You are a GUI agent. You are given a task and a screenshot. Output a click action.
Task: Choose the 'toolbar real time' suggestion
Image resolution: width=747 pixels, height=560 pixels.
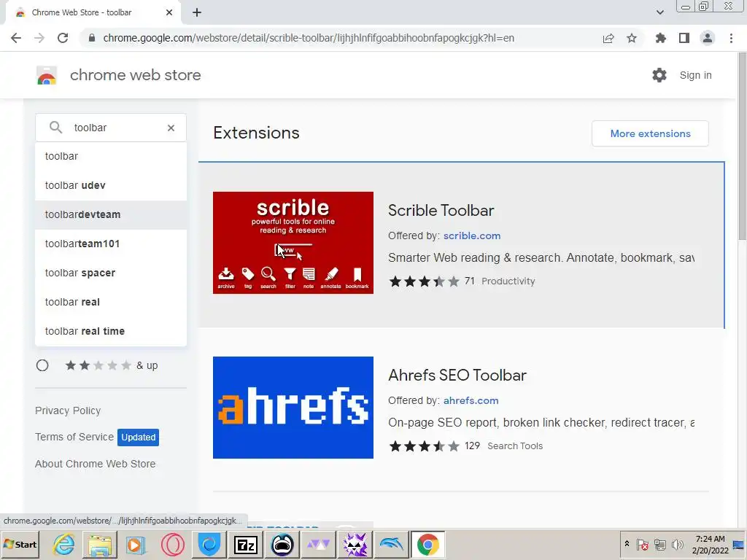point(111,331)
